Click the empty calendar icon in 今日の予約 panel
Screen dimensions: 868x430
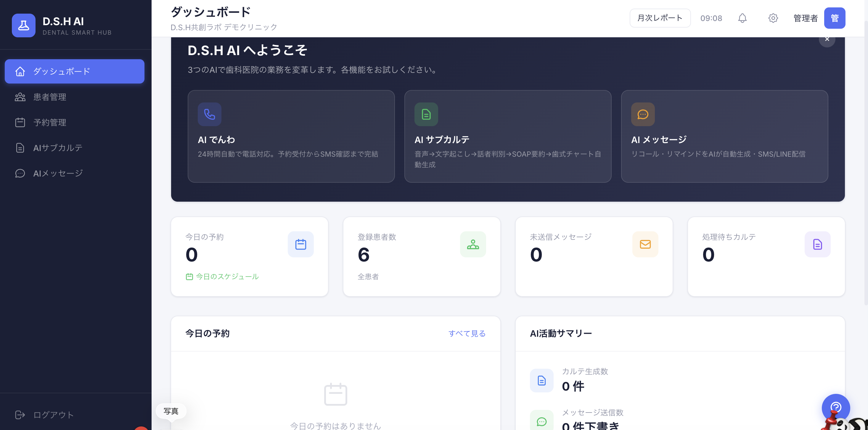[335, 394]
